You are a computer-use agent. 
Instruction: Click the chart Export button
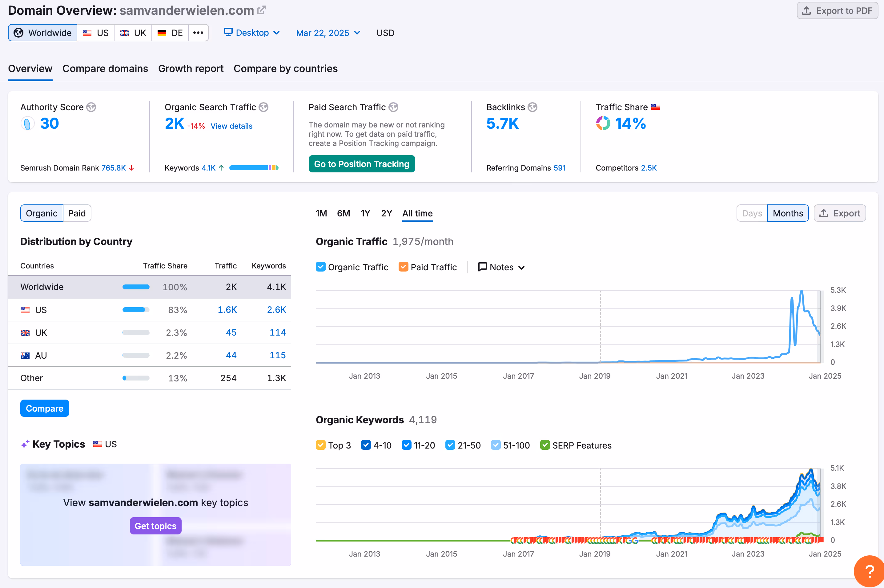(840, 213)
